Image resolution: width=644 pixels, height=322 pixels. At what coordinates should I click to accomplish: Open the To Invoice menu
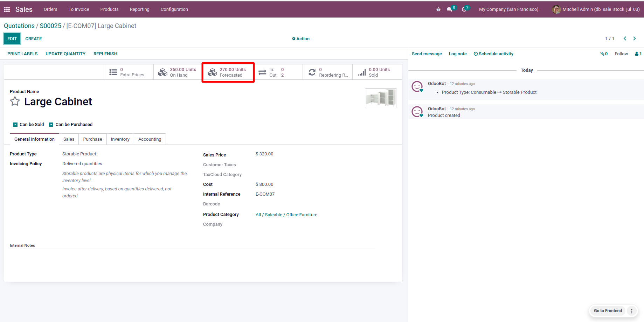pyautogui.click(x=79, y=9)
